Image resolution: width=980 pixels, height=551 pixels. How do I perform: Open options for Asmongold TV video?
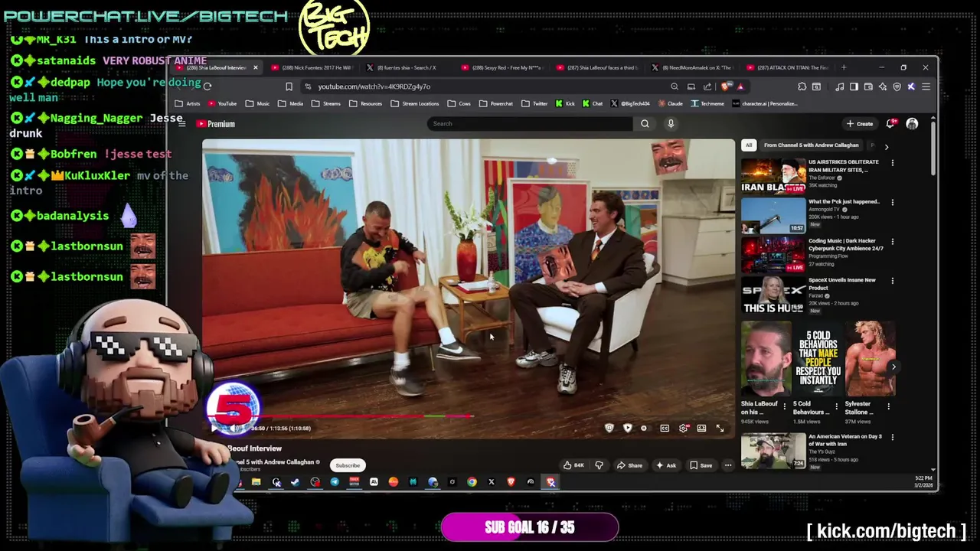892,202
